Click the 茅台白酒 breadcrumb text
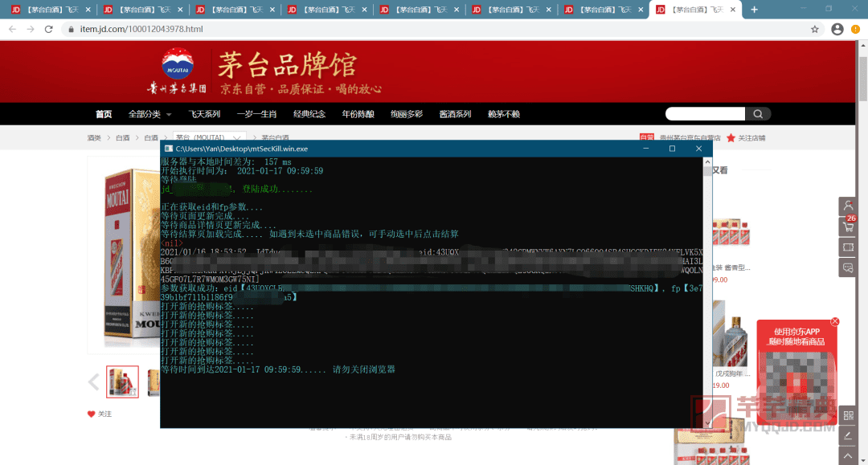This screenshot has width=868, height=465. coord(275,137)
